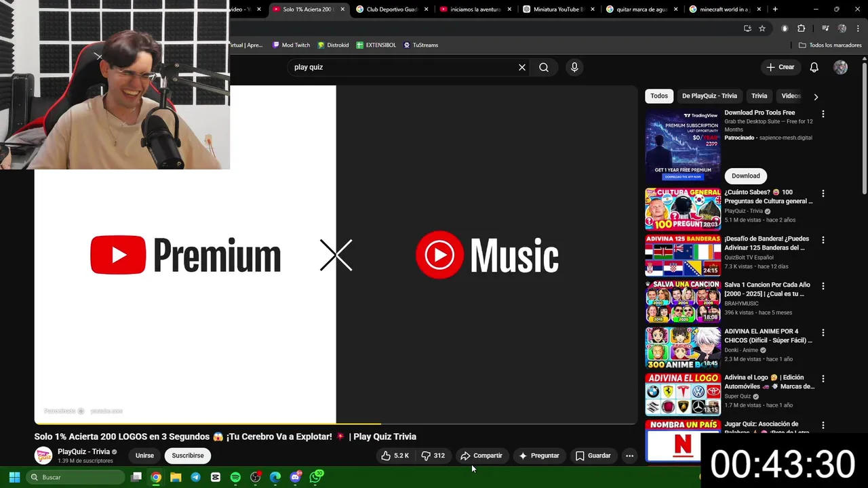Open Windows Start menu

pyautogui.click(x=14, y=477)
